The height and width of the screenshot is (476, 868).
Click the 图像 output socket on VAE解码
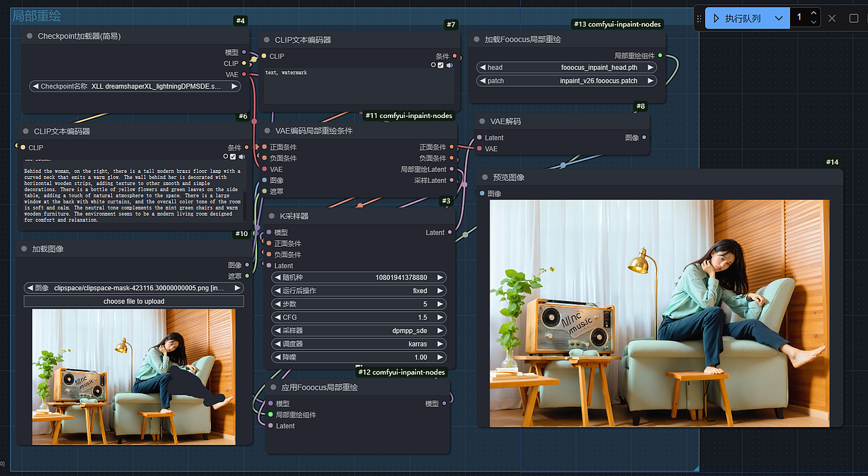[x=644, y=138]
